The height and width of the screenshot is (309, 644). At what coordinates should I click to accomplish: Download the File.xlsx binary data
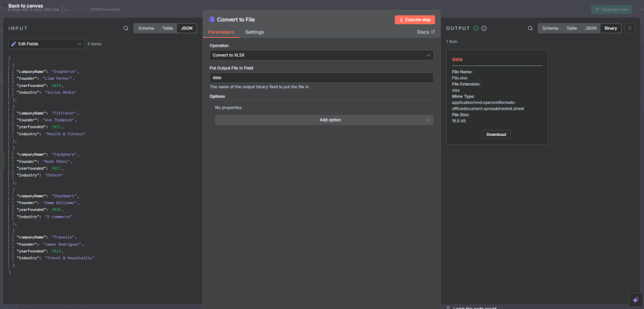[496, 134]
